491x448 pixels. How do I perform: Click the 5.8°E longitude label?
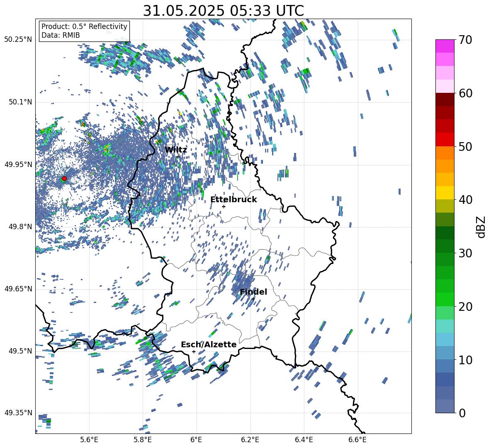pos(143,440)
